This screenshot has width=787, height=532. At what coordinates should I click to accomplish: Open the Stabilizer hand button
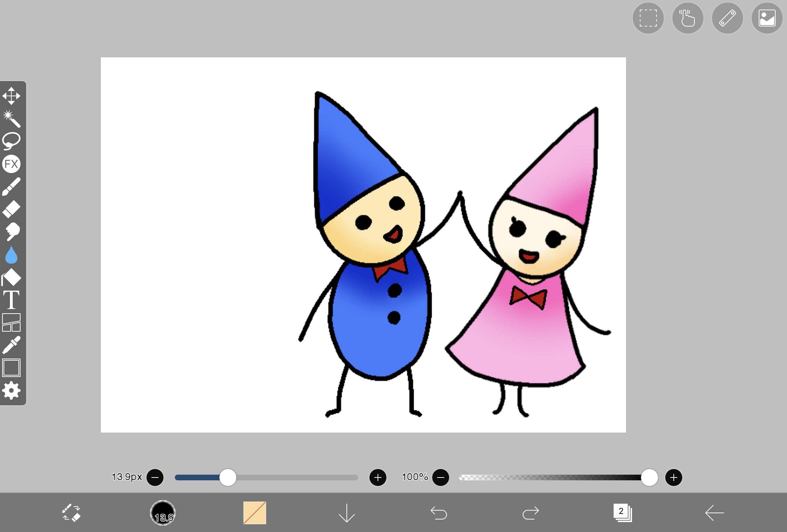point(688,18)
